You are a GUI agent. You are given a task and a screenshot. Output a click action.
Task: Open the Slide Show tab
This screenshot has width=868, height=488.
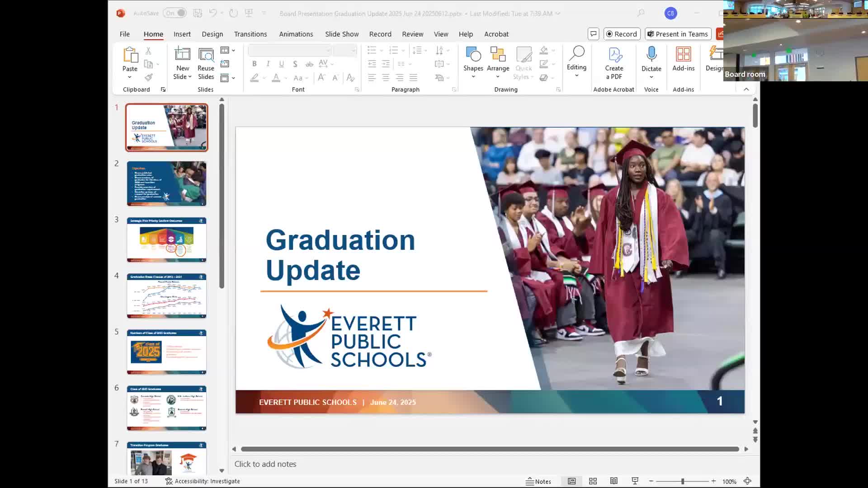pos(341,34)
